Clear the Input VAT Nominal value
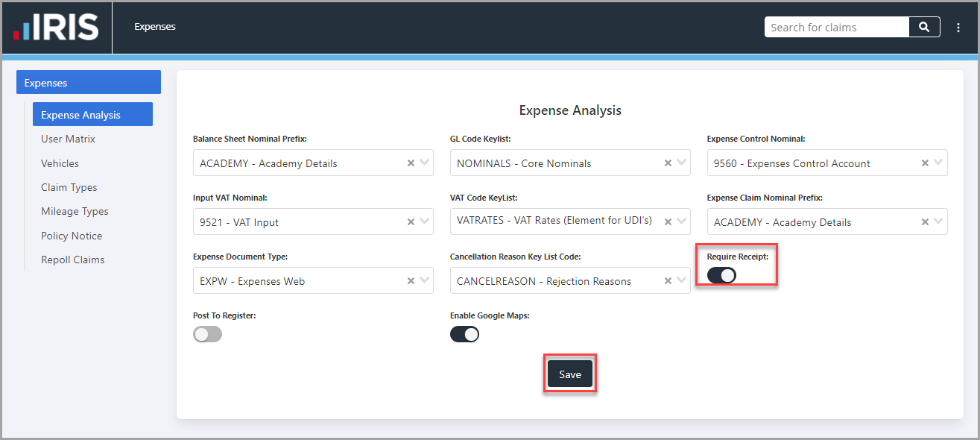The image size is (980, 440). click(411, 221)
